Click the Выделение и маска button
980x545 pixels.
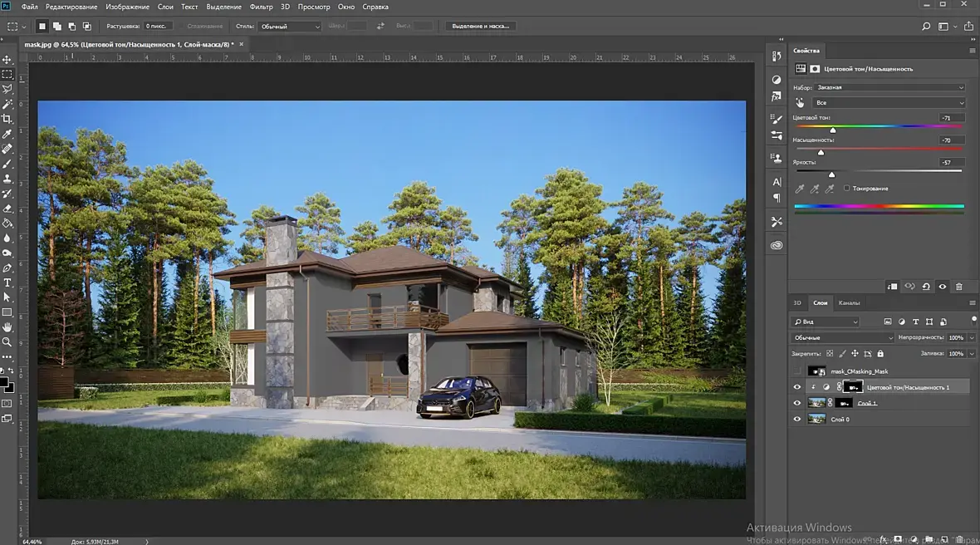tap(480, 27)
